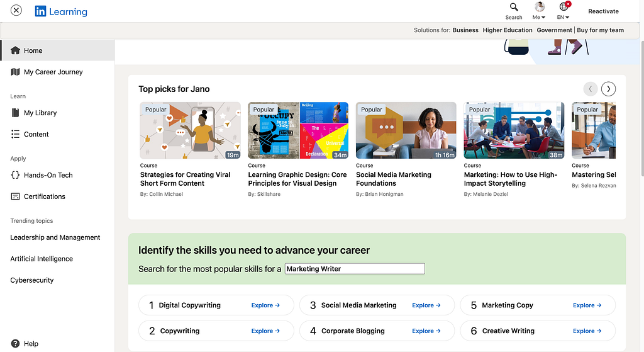Select the Content list icon
This screenshot has width=644, height=352.
[15, 134]
